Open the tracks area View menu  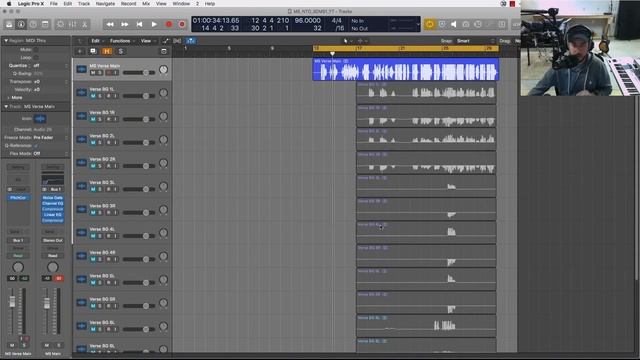coord(147,41)
